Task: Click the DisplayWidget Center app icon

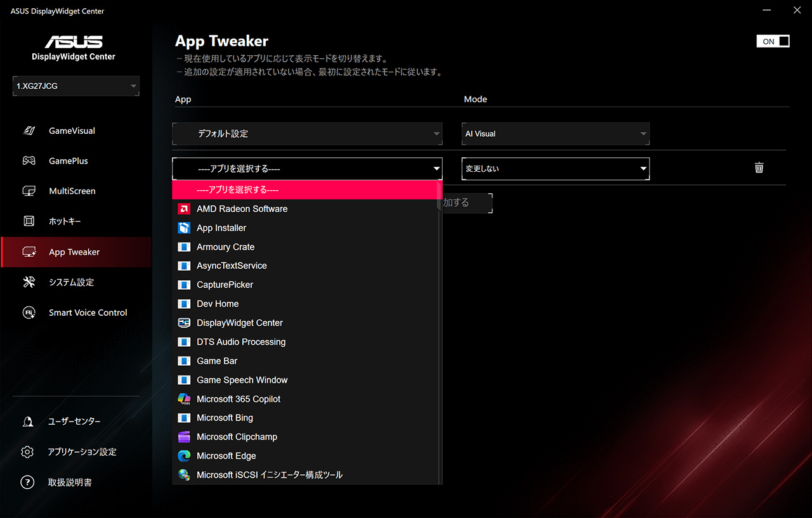Action: pos(184,323)
